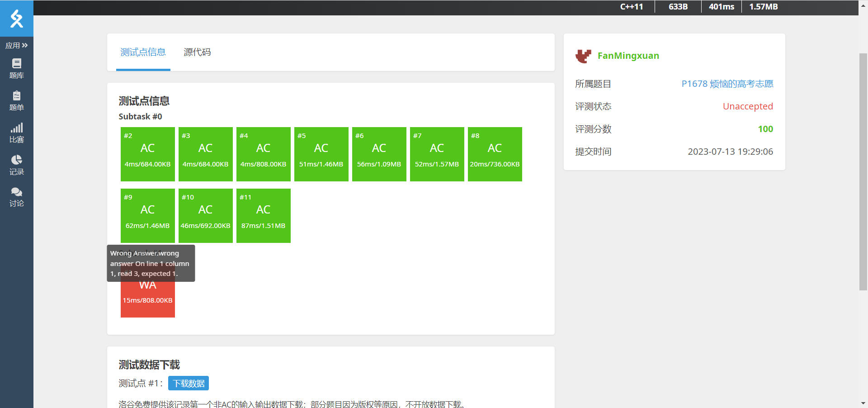This screenshot has height=408, width=868.
Task: Click the scrollbar down arrow
Action: [x=863, y=403]
